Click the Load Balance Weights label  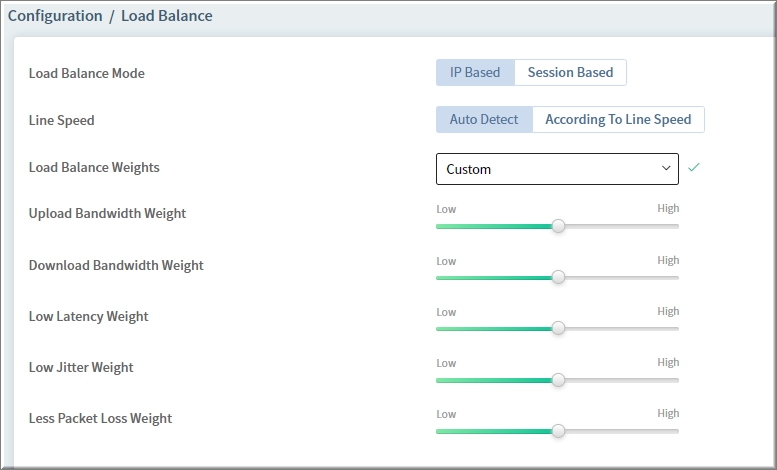[94, 168]
